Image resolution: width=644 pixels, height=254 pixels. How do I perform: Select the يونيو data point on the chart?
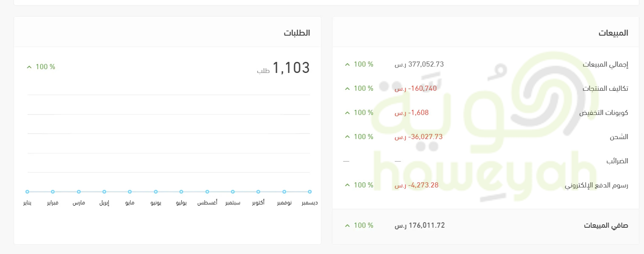click(x=156, y=192)
